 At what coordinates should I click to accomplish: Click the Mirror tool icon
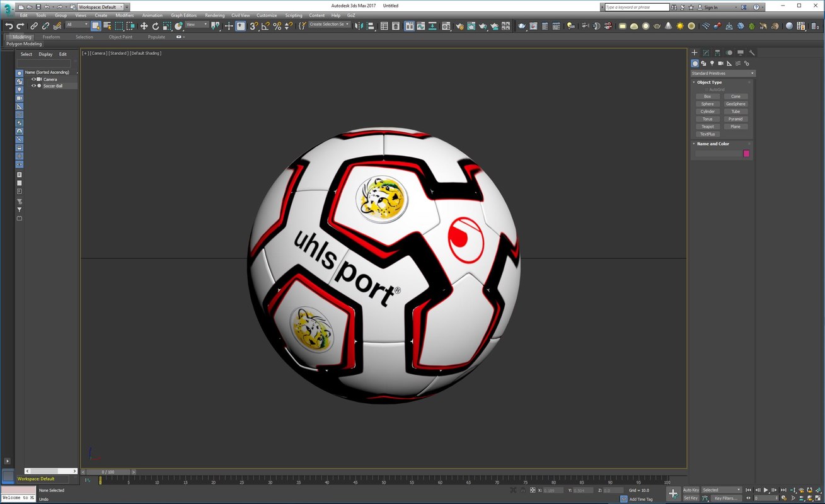click(359, 26)
